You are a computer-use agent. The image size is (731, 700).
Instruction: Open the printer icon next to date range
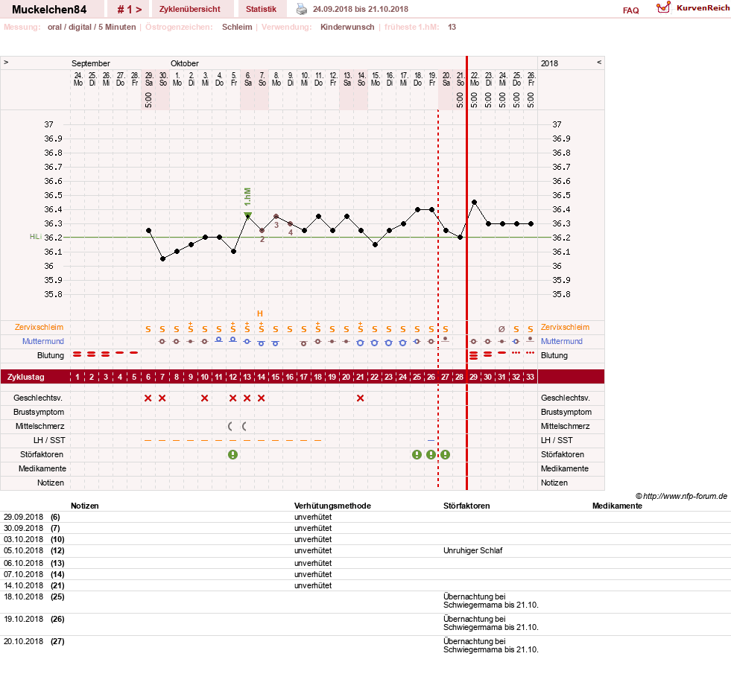tap(302, 9)
